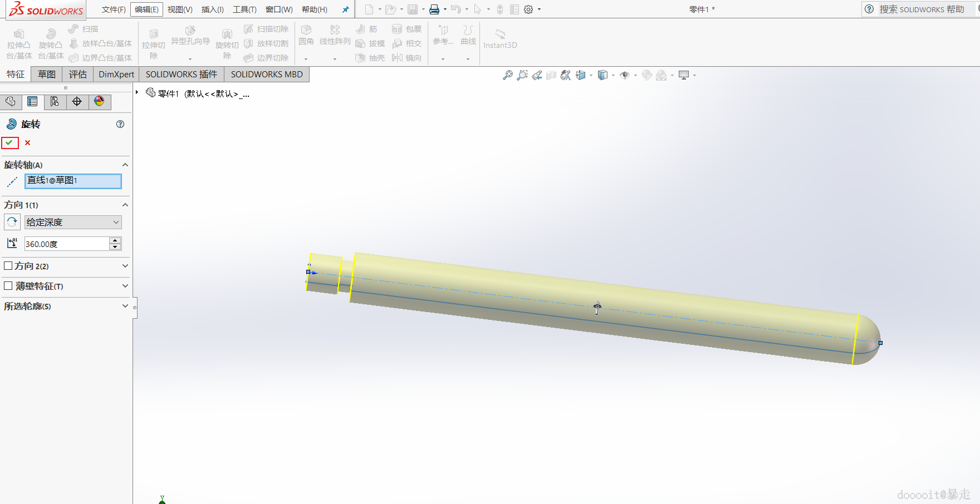980x504 pixels.
Task: Switch to the SOLIDWORKS MBD tab
Action: point(267,75)
